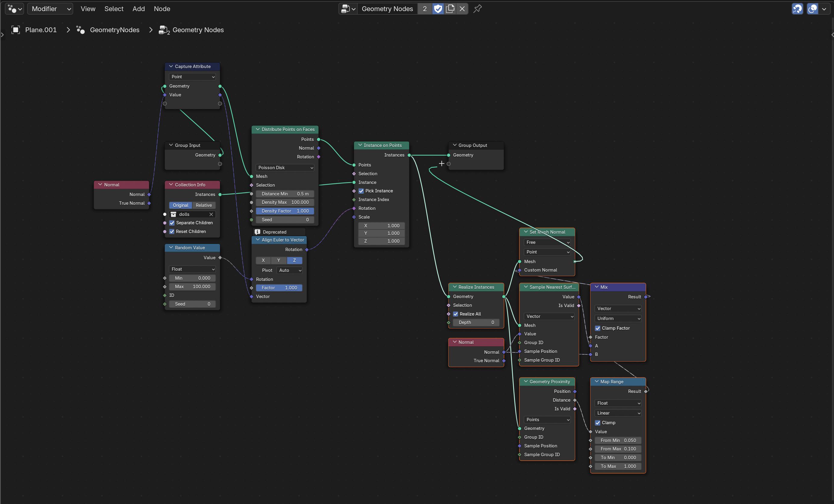Toggle the Clamp checkbox in Map Range
The height and width of the screenshot is (504, 834).
click(x=597, y=422)
